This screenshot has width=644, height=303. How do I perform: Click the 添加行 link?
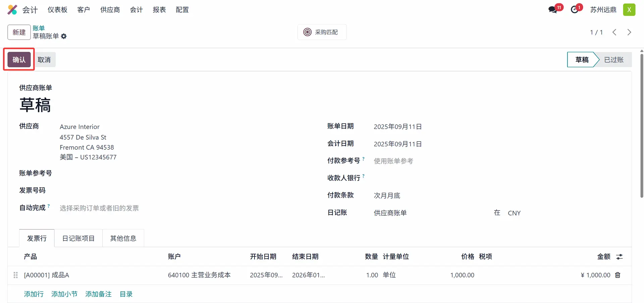(x=34, y=294)
